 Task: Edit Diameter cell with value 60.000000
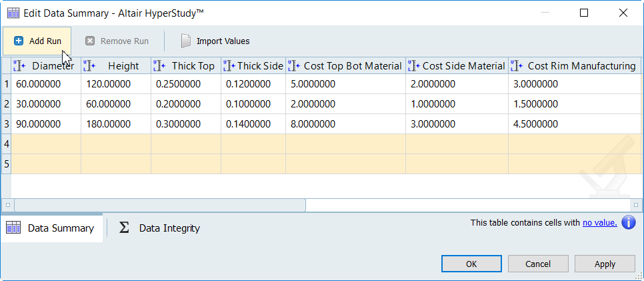[x=47, y=84]
